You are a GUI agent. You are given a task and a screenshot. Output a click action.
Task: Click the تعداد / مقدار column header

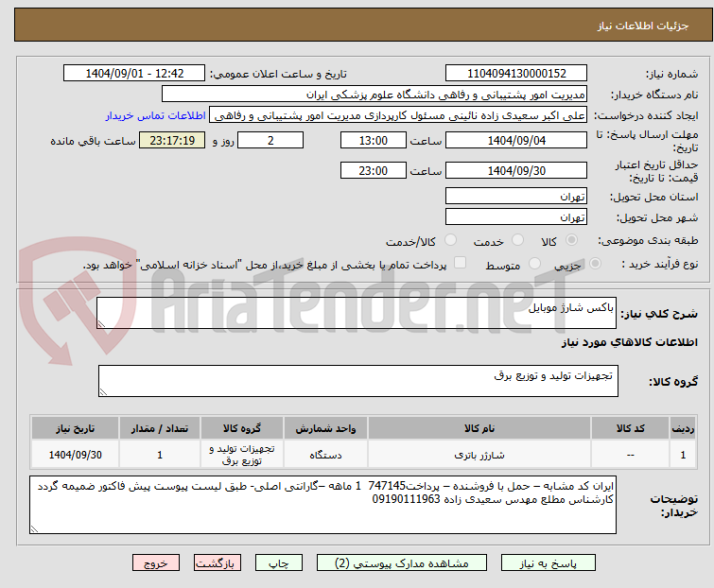pos(160,428)
